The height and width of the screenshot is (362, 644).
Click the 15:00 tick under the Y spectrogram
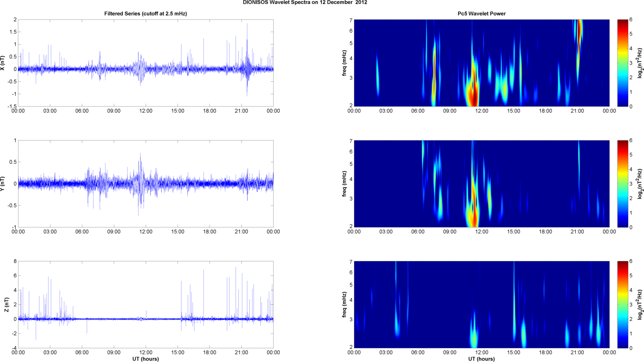[514, 231]
